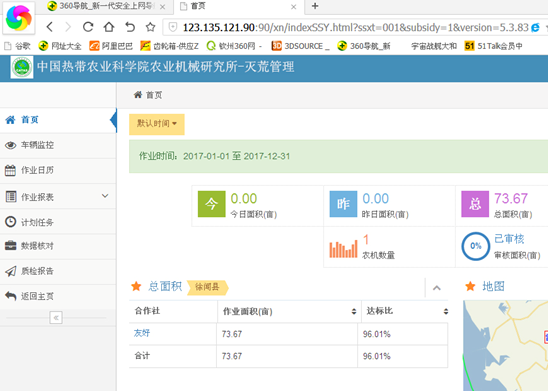Open the 宇宙战舰大和 bookmark
The height and width of the screenshot is (391, 548).
(x=434, y=46)
